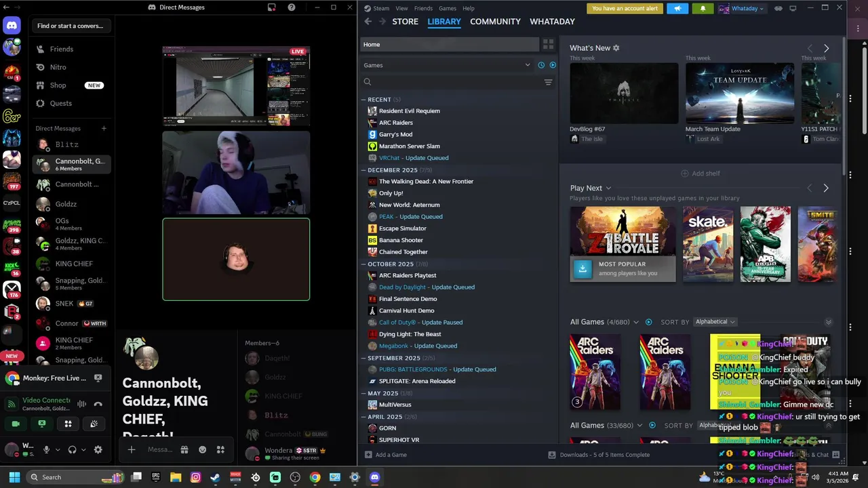Open Discord activities launcher button

click(68, 424)
